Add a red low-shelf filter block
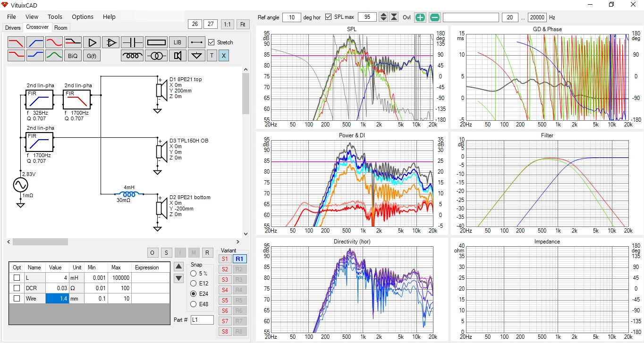The image size is (644, 343). point(16,56)
